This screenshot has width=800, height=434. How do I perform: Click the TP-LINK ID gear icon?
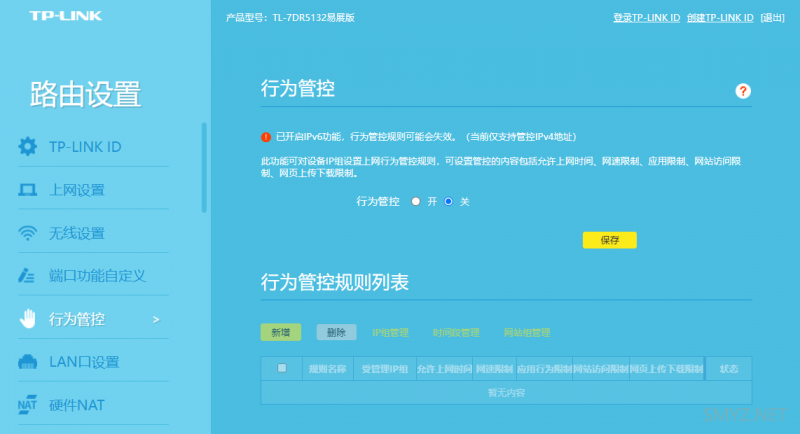[28, 147]
